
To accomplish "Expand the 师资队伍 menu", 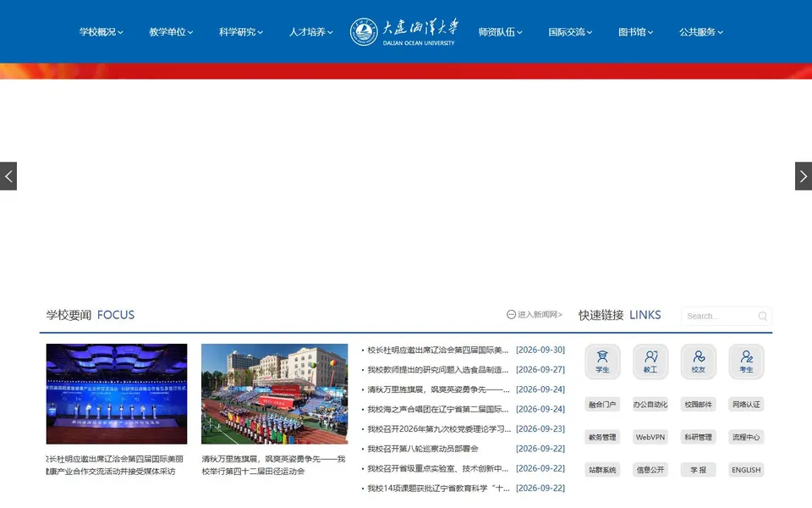I will click(x=500, y=32).
